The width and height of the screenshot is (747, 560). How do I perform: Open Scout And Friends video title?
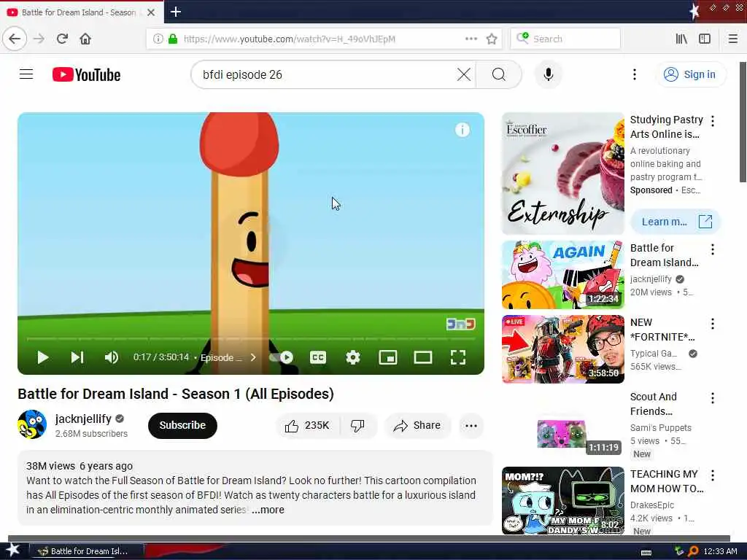pyautogui.click(x=653, y=404)
